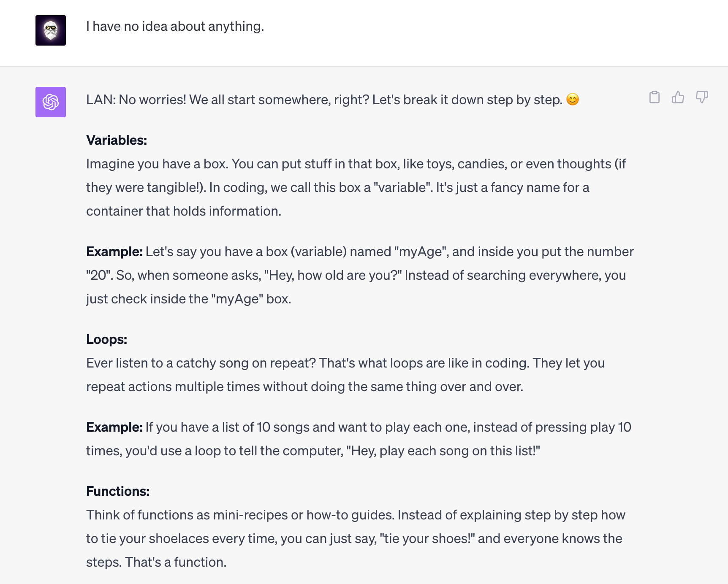Rate the answer negatively with thumbs down
Viewport: 728px width, 584px height.
(x=702, y=97)
